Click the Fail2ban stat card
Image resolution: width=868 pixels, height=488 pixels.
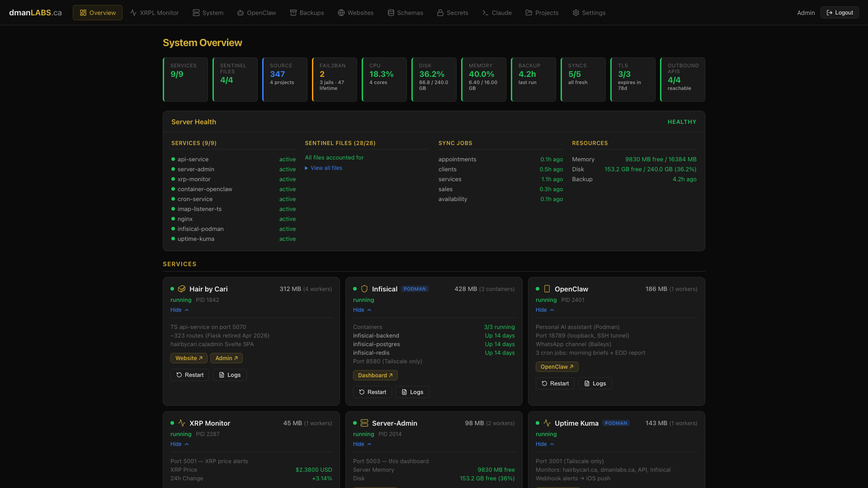(x=335, y=80)
